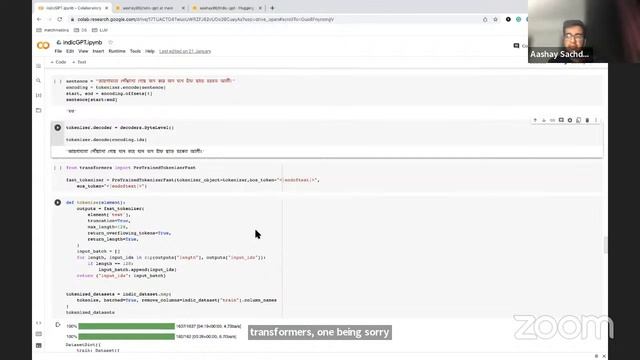Click the sentence code cell run bracket
This screenshot has width=640, height=360.
tap(58, 81)
